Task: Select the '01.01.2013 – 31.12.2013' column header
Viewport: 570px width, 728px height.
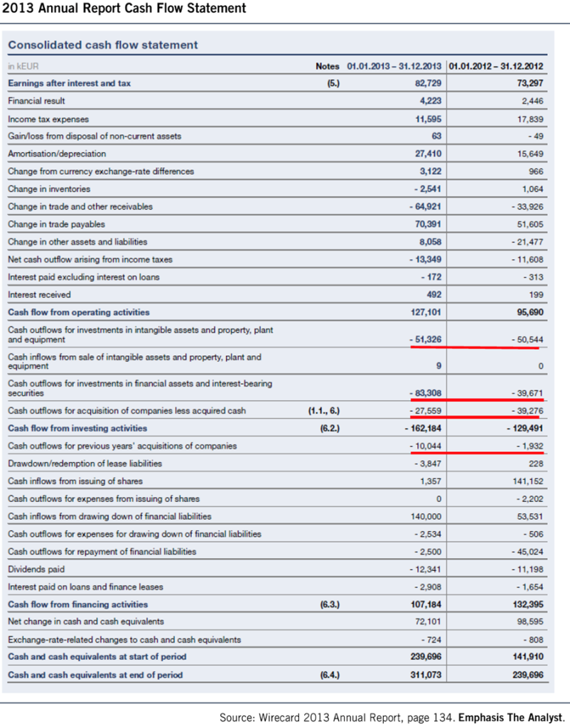Action: [x=394, y=66]
